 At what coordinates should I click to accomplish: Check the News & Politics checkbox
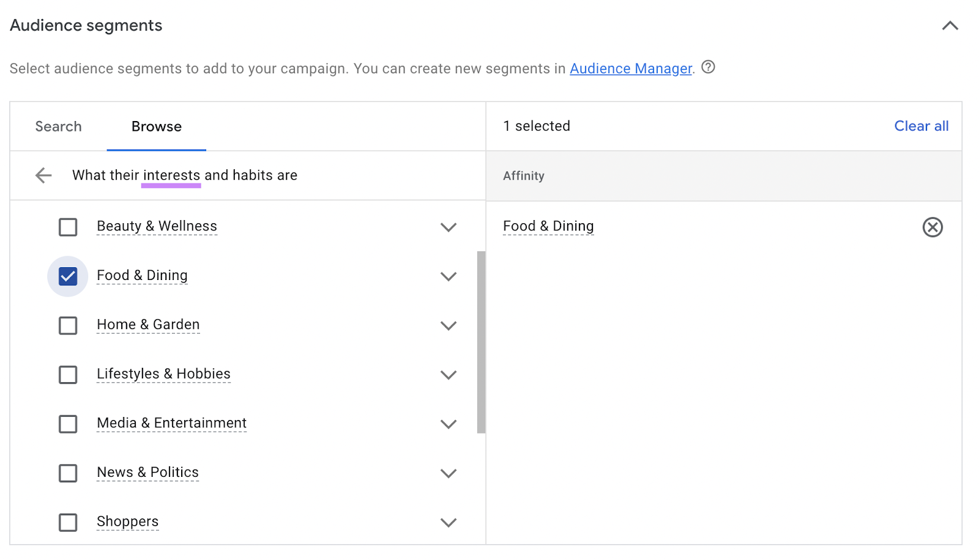click(x=68, y=473)
